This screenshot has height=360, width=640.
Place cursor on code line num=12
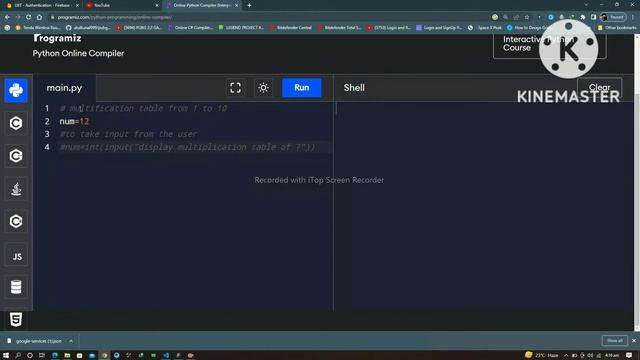74,121
